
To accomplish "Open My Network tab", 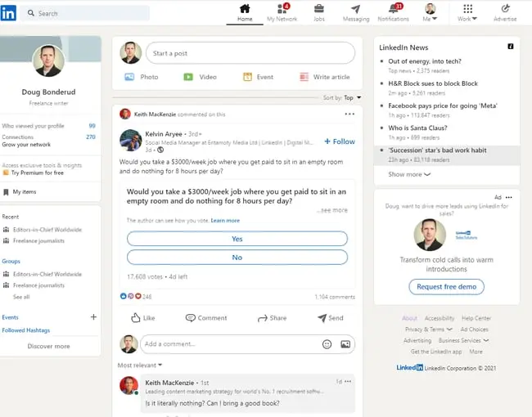I will 282,13.
